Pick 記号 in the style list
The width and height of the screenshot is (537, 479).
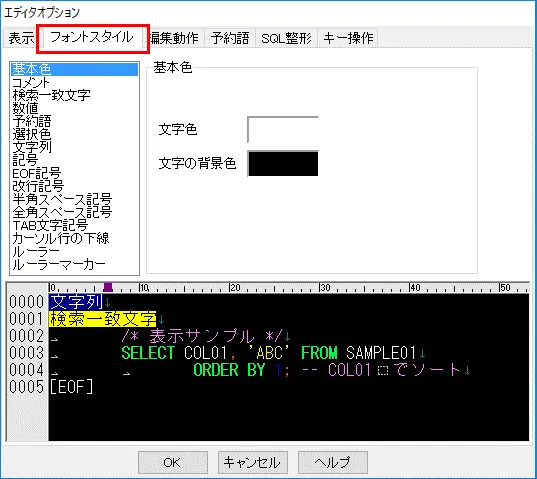pyautogui.click(x=75, y=160)
